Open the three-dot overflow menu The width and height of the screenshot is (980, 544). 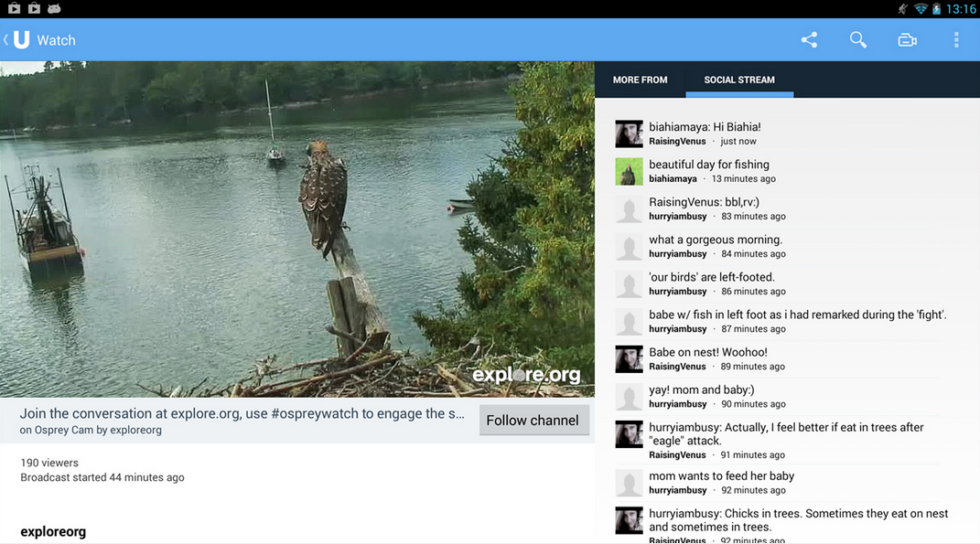click(x=956, y=40)
